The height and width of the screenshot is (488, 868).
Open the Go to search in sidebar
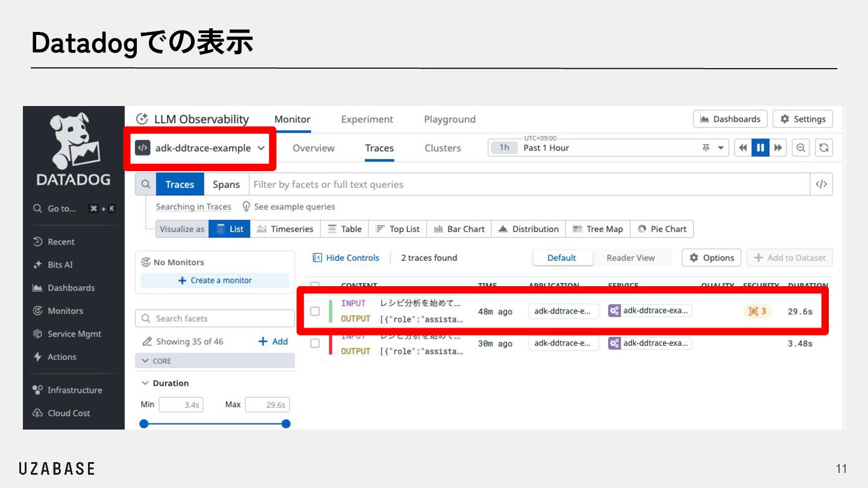point(74,208)
